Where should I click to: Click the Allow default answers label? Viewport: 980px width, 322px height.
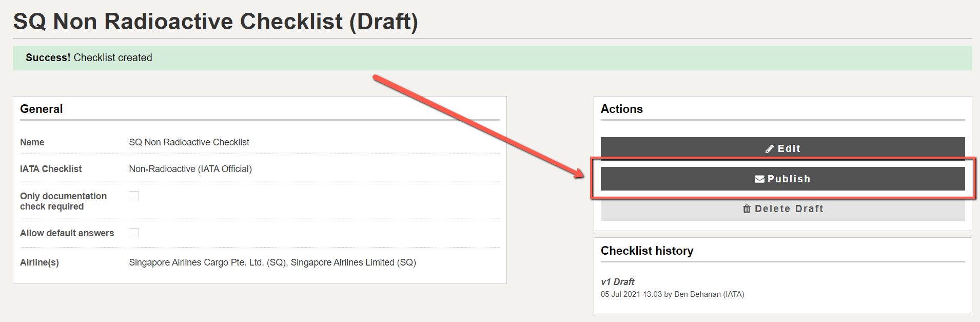pos(67,233)
